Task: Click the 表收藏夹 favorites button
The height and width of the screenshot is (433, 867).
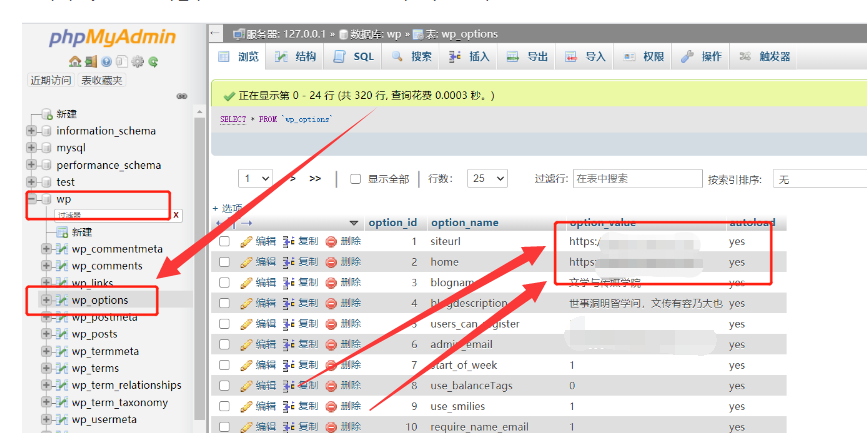Action: coord(102,80)
